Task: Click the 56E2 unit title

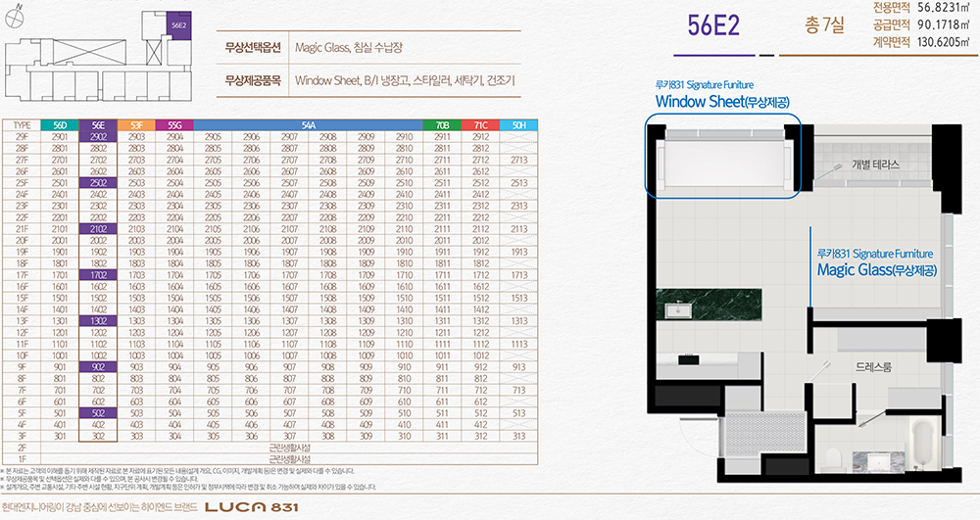Action: 713,24
